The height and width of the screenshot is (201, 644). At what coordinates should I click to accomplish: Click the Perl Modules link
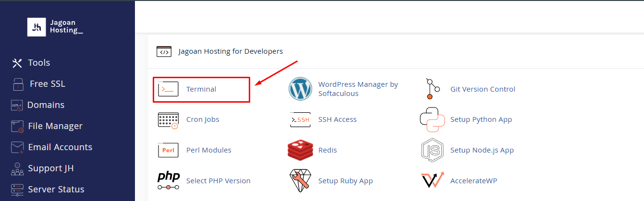pyautogui.click(x=209, y=150)
